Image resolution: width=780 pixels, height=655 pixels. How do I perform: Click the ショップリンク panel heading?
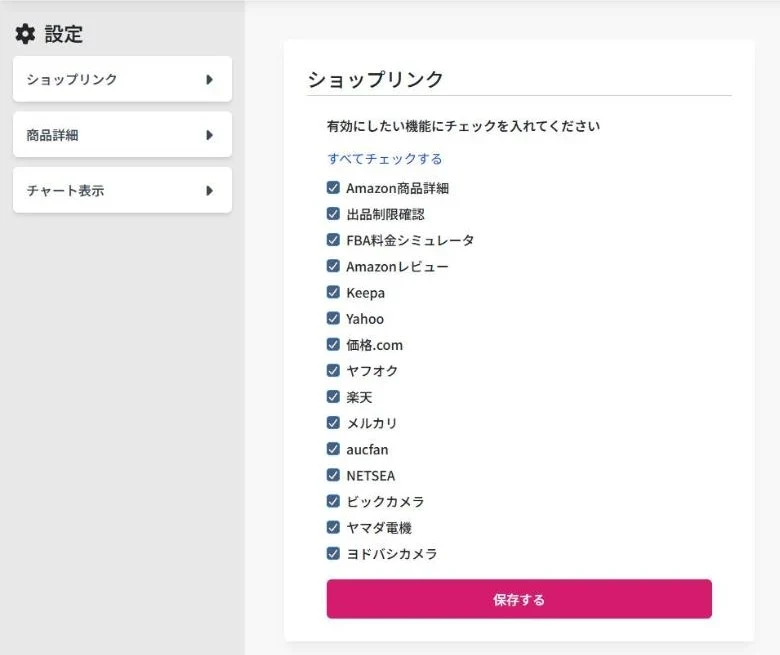pos(375,80)
